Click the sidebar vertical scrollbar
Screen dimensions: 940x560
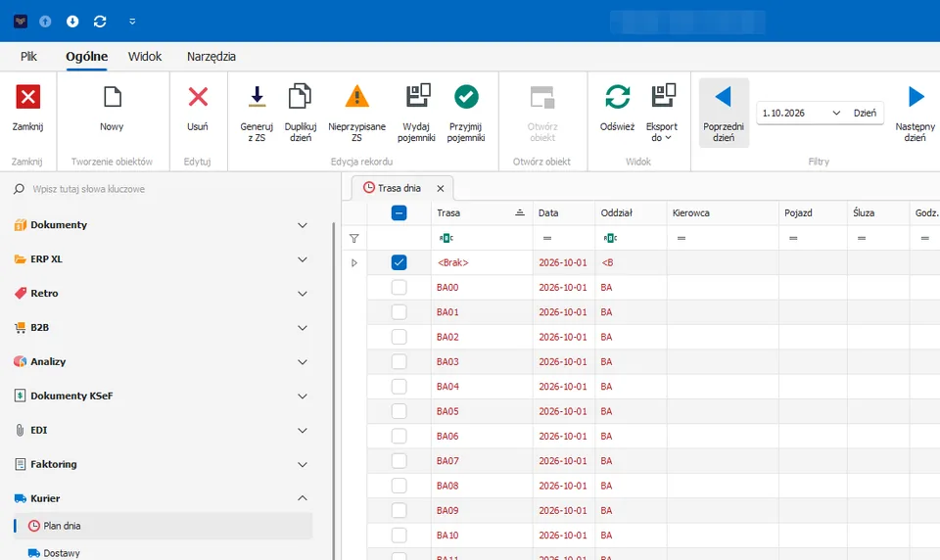point(334,390)
